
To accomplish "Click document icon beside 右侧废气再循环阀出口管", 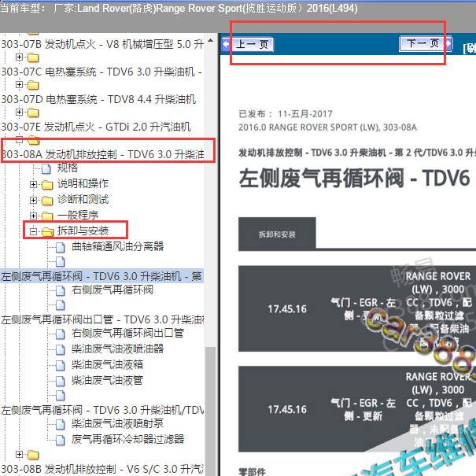I will [x=61, y=334].
